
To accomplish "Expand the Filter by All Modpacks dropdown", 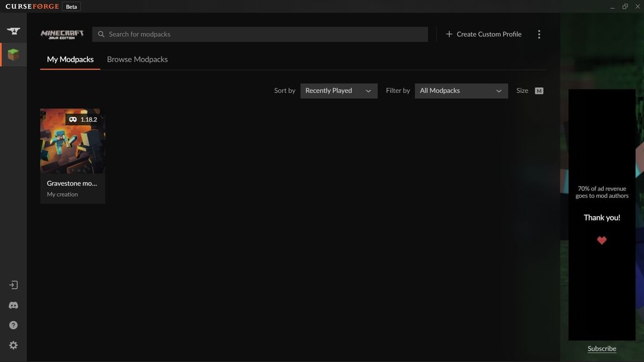I will (x=461, y=91).
